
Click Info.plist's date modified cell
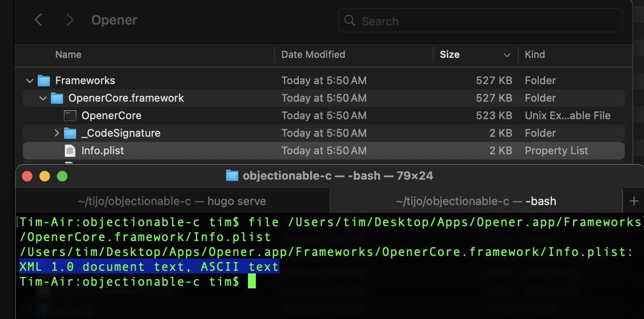pyautogui.click(x=324, y=151)
